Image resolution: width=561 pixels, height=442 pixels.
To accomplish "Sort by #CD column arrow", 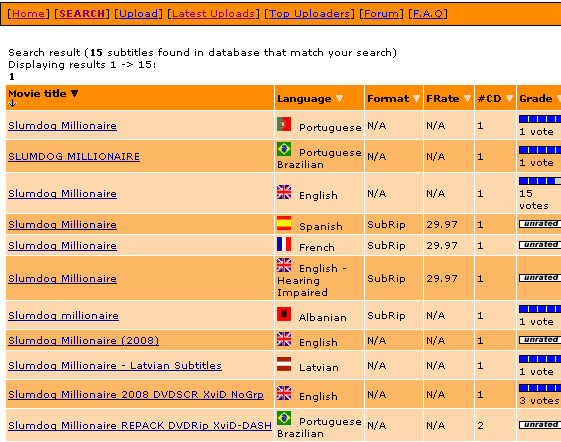I will (x=509, y=98).
